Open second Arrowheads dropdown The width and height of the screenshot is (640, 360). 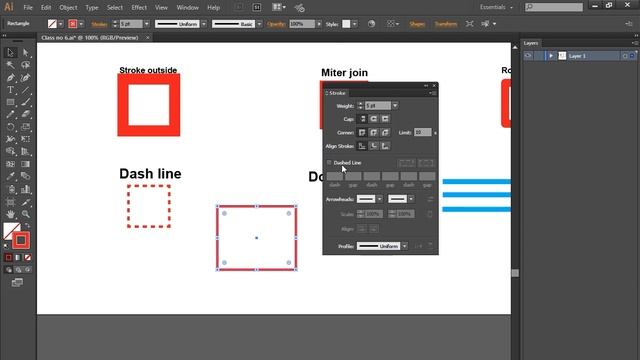click(x=411, y=199)
